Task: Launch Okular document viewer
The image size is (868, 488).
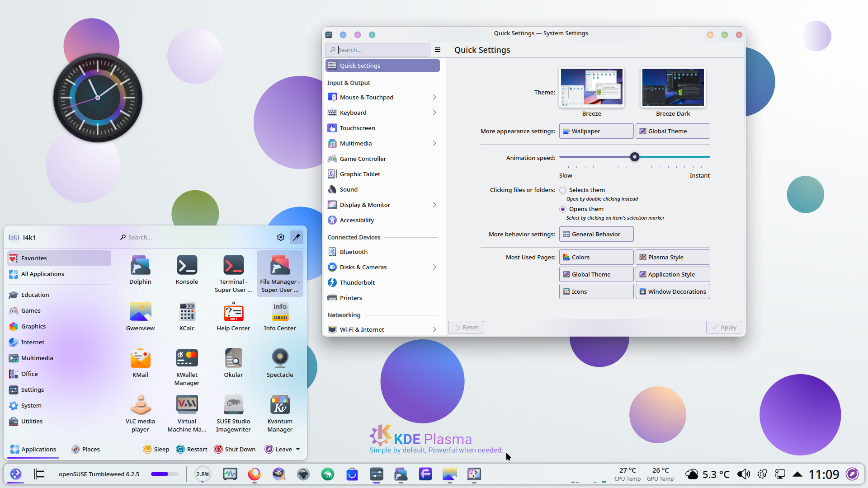Action: [x=233, y=363]
